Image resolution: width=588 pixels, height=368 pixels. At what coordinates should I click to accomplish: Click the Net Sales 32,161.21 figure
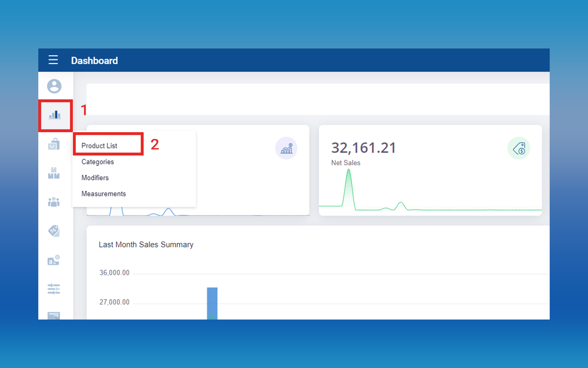364,148
